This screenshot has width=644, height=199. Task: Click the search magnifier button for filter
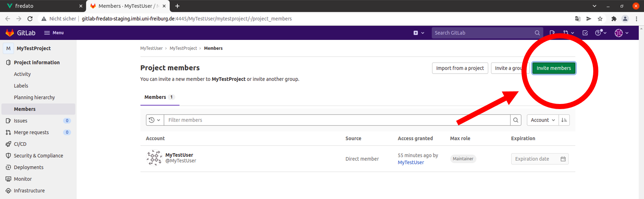coord(516,120)
